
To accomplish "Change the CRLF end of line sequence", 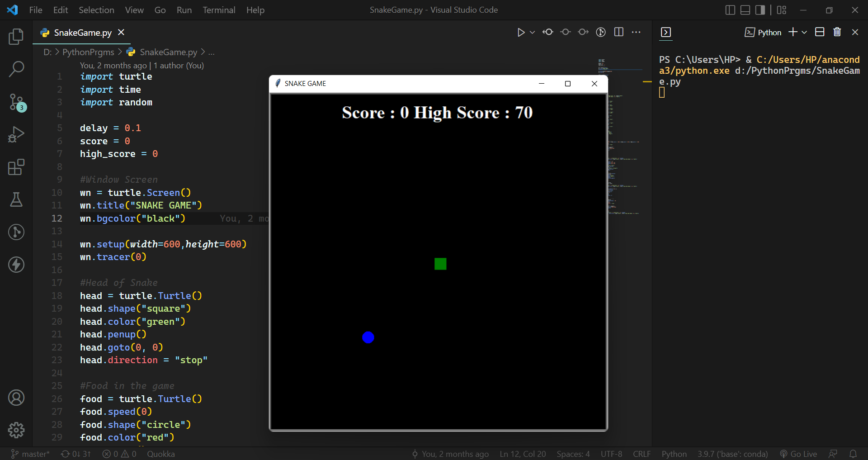I will (x=642, y=454).
